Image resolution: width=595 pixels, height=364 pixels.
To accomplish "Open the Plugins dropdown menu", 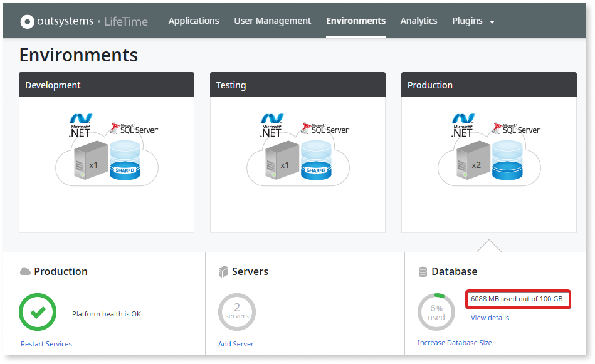I will 473,21.
